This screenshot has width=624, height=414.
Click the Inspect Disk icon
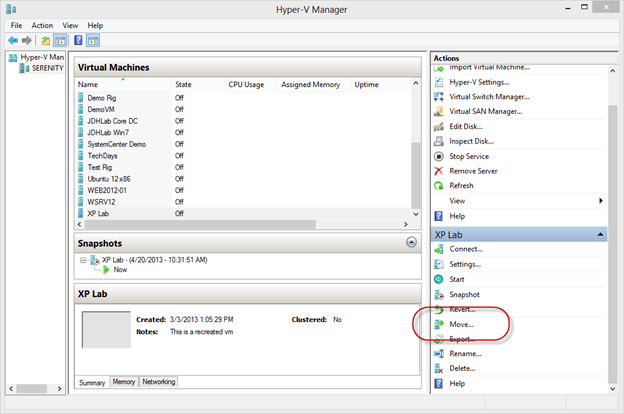(439, 141)
